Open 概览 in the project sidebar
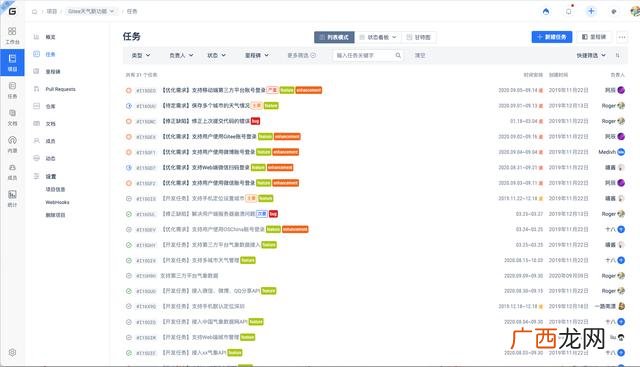 pyautogui.click(x=50, y=37)
